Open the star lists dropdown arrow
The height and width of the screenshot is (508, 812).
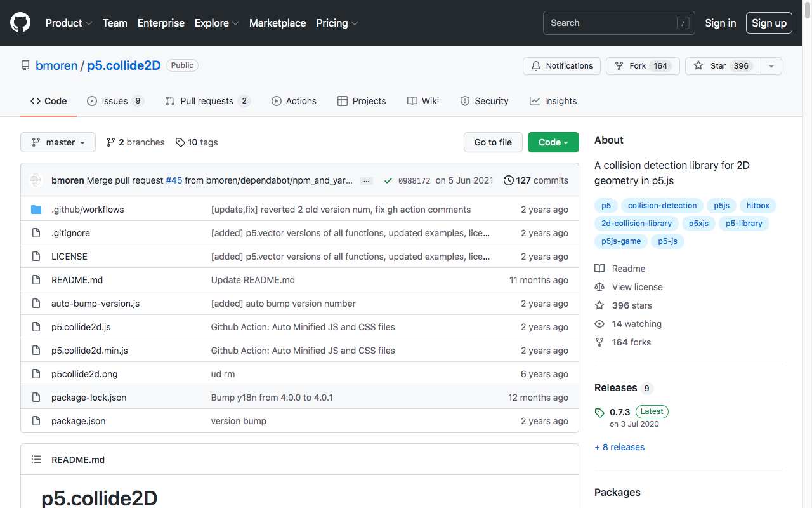pos(771,66)
